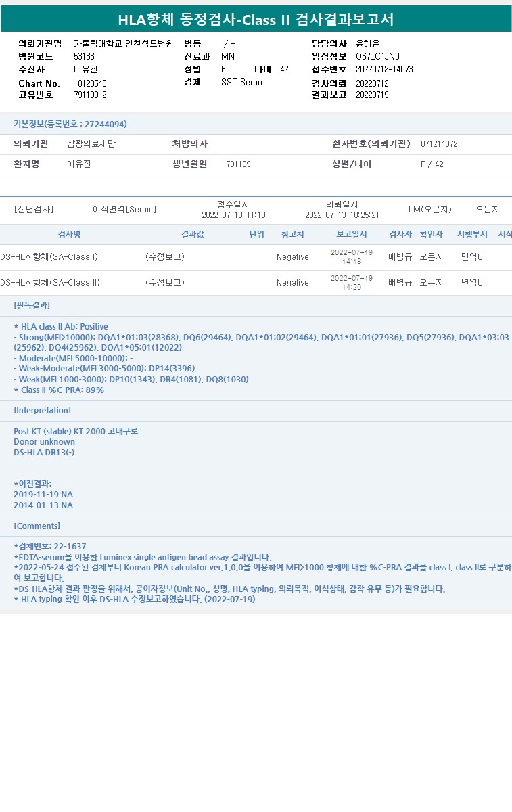This screenshot has width=512, height=812.
Task: Click the '[판독결과]' section heading
Action: coord(32,305)
